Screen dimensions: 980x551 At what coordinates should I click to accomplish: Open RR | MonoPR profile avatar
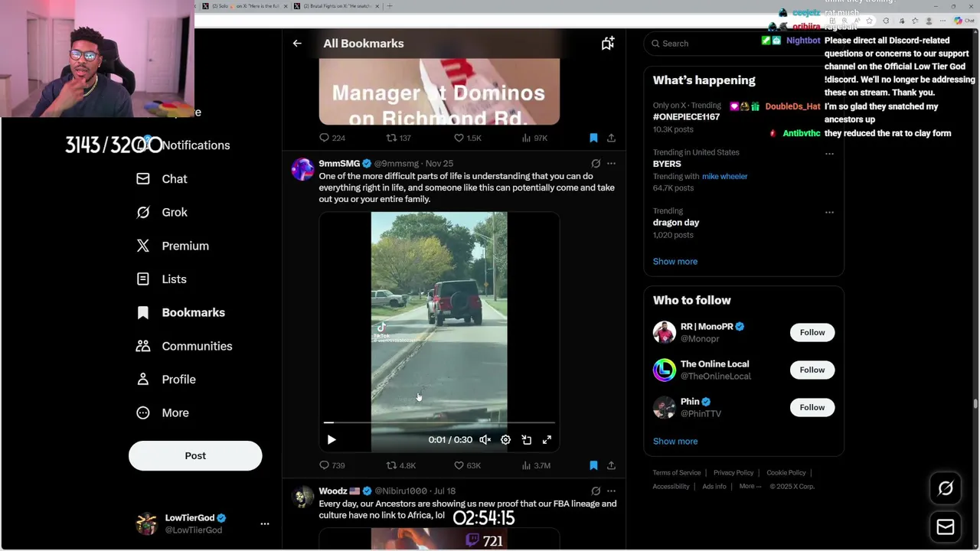coord(665,332)
